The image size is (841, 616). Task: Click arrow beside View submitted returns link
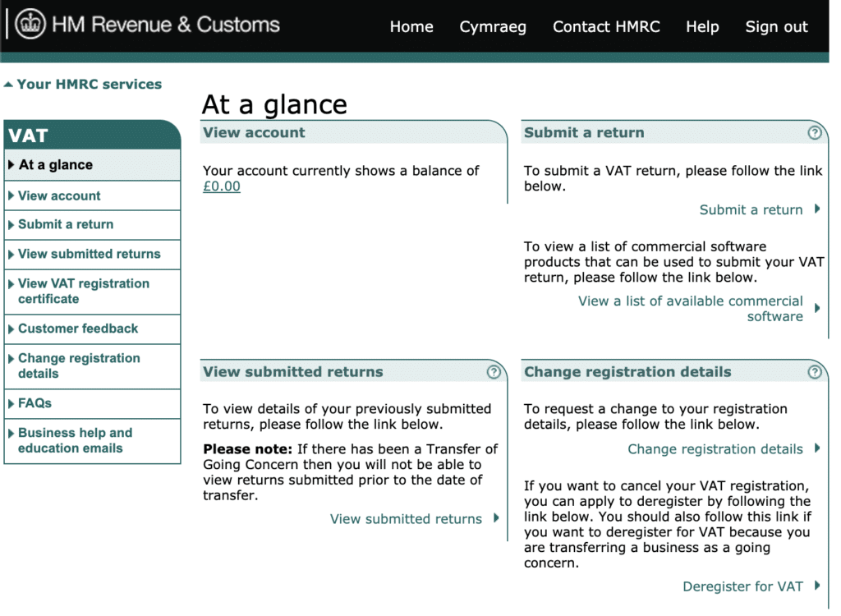(496, 518)
